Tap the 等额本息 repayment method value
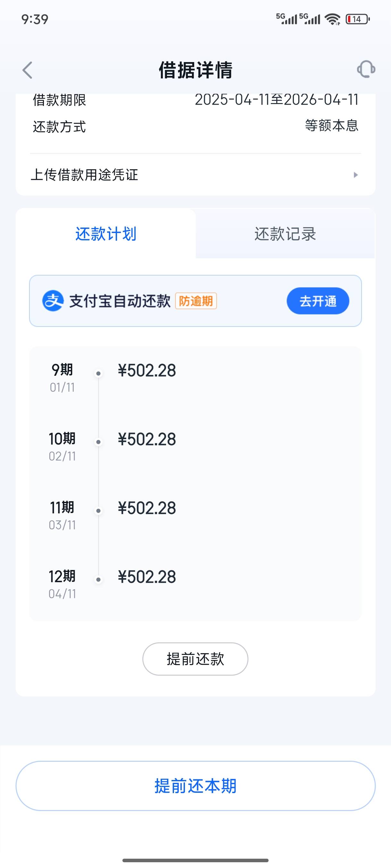 [x=331, y=126]
